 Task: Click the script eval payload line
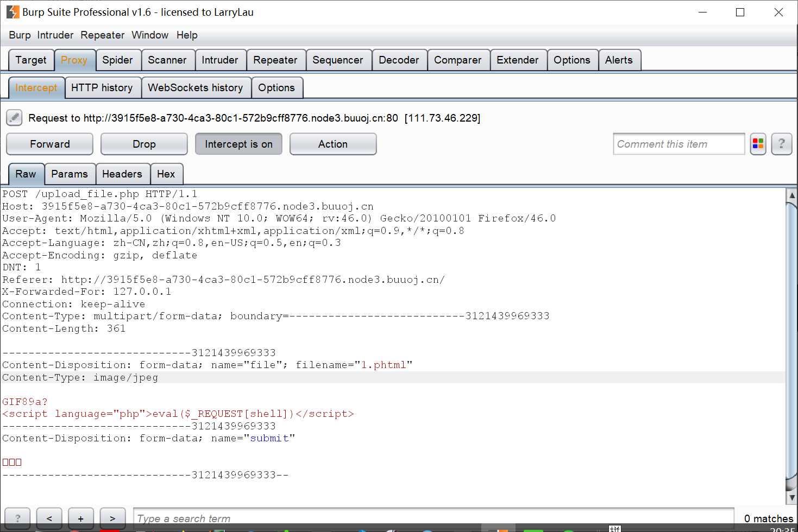(x=178, y=414)
